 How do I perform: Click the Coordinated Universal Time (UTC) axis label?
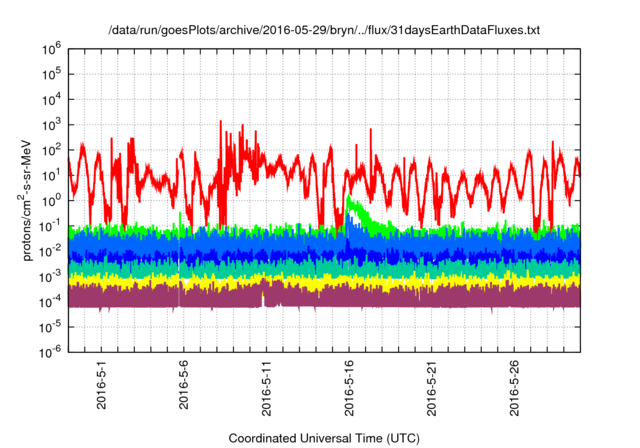pyautogui.click(x=324, y=438)
